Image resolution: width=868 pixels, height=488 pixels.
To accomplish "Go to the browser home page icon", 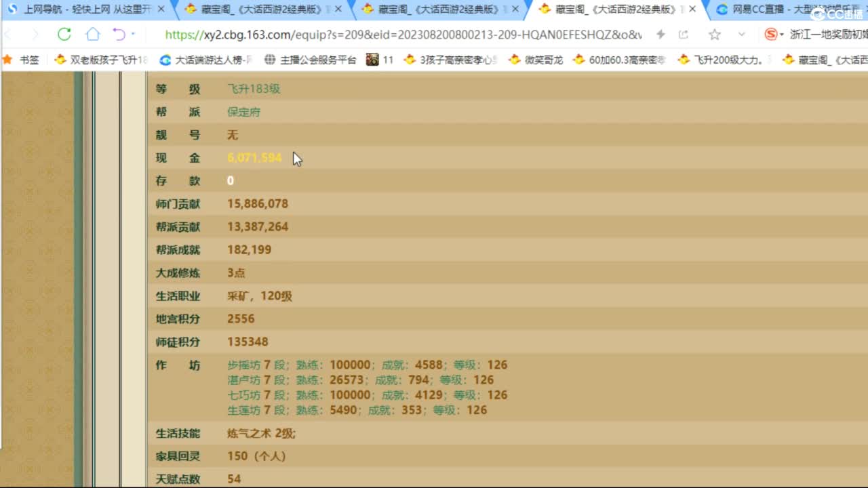I will [92, 35].
